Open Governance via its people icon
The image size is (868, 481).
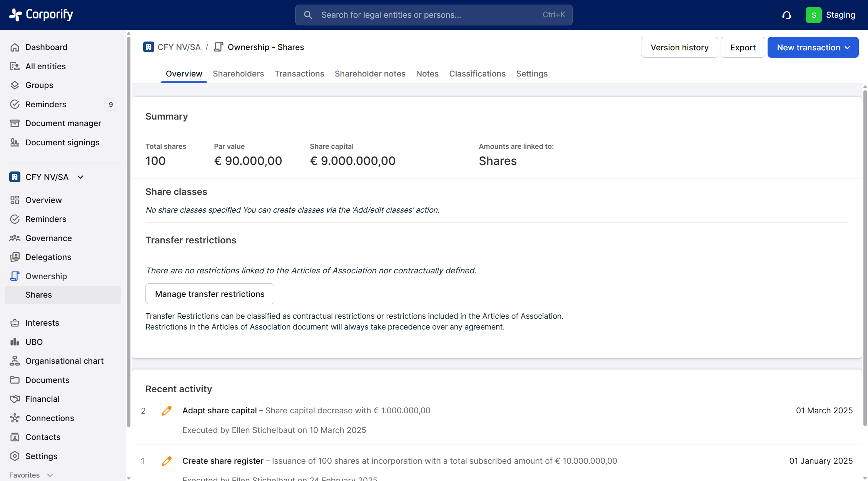[15, 238]
